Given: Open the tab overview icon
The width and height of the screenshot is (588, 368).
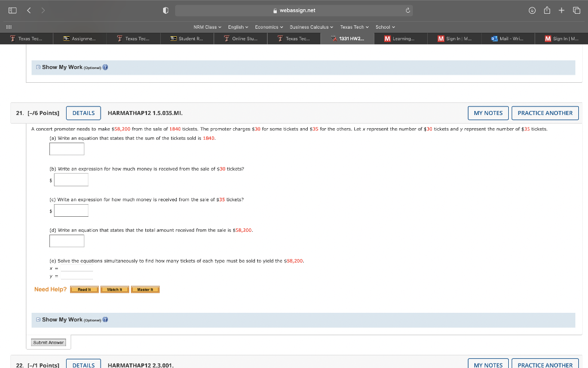Looking at the screenshot, I should 577,10.
